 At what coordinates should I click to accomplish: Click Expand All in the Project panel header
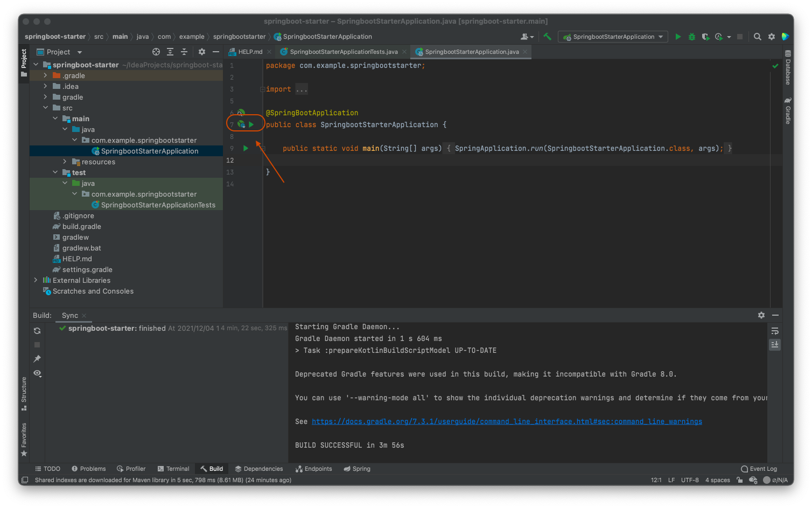click(x=170, y=52)
